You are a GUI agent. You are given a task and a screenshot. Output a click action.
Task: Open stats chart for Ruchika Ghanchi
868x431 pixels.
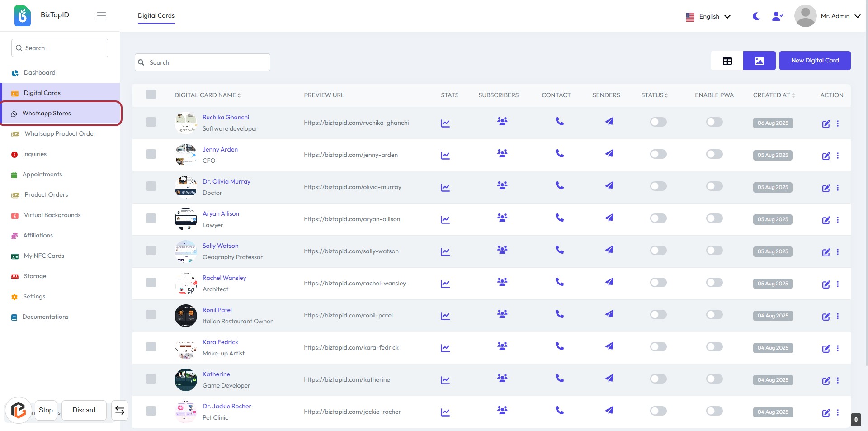tap(445, 123)
